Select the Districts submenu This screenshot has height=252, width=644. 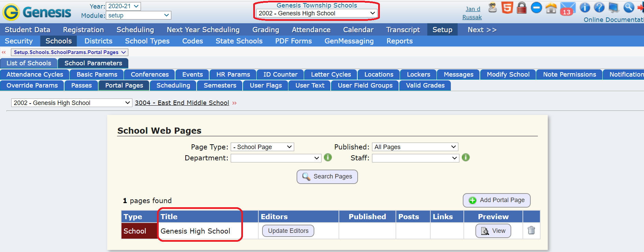(98, 41)
